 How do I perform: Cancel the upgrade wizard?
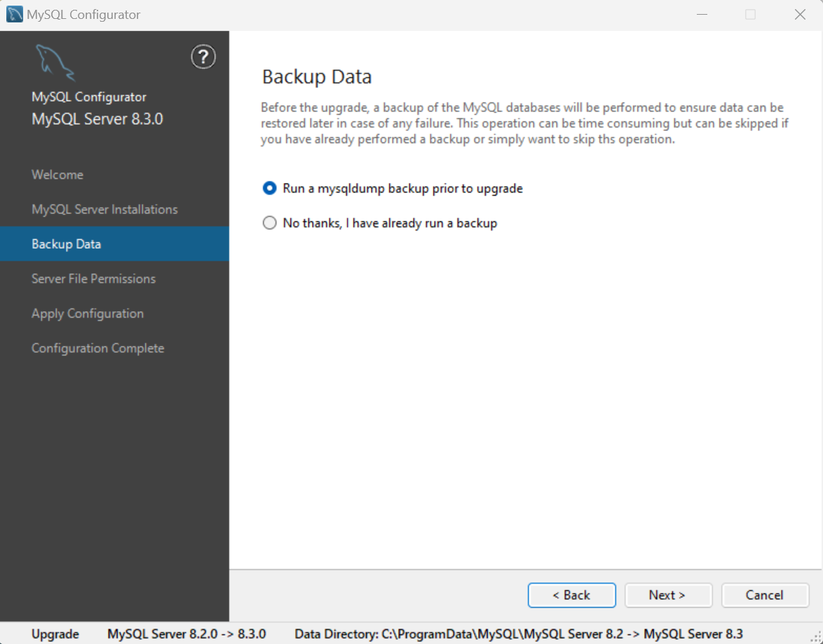pyautogui.click(x=765, y=595)
